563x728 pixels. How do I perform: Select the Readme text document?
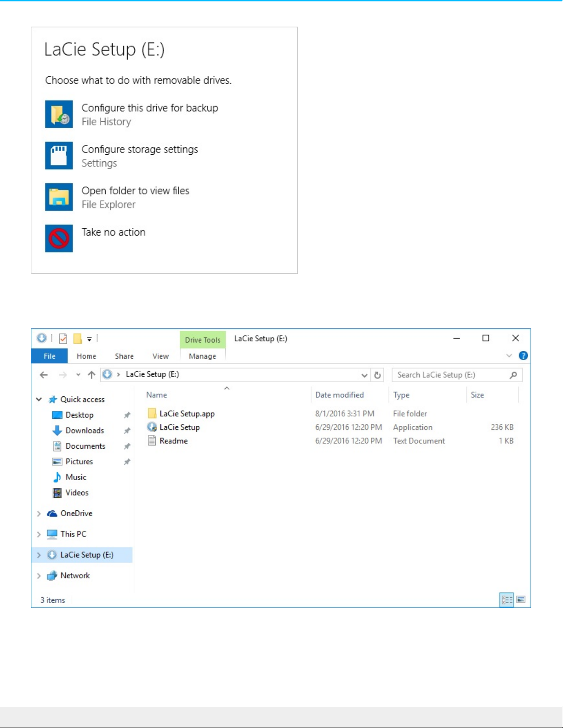[x=174, y=441]
